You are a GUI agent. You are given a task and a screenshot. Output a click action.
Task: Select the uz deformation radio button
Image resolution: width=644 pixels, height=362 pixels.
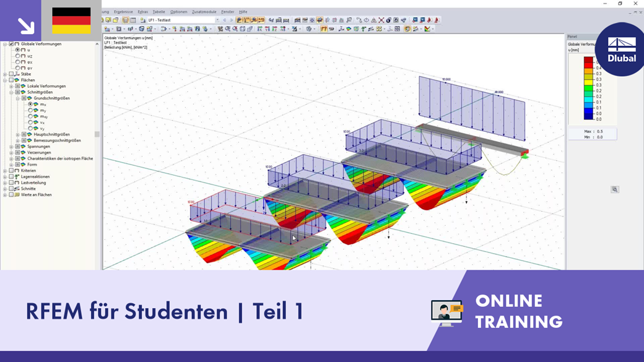[x=18, y=56]
